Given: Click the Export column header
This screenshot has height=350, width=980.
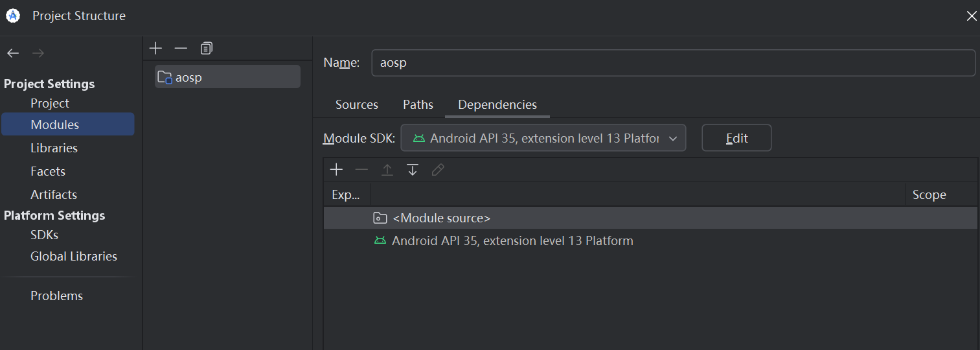Looking at the screenshot, I should (x=347, y=194).
